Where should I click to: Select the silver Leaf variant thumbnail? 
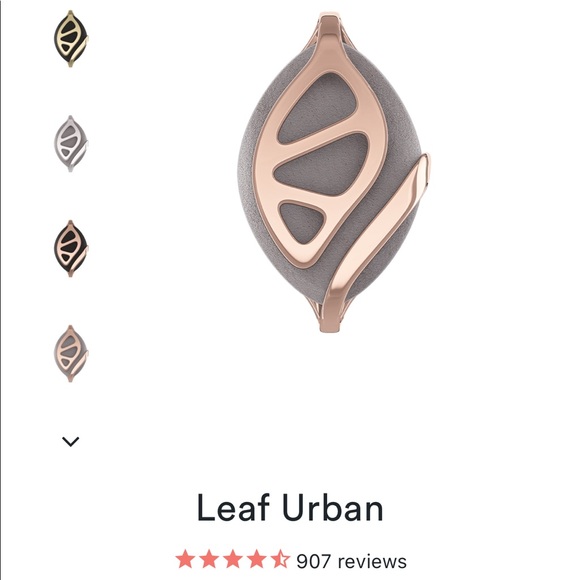tap(71, 144)
